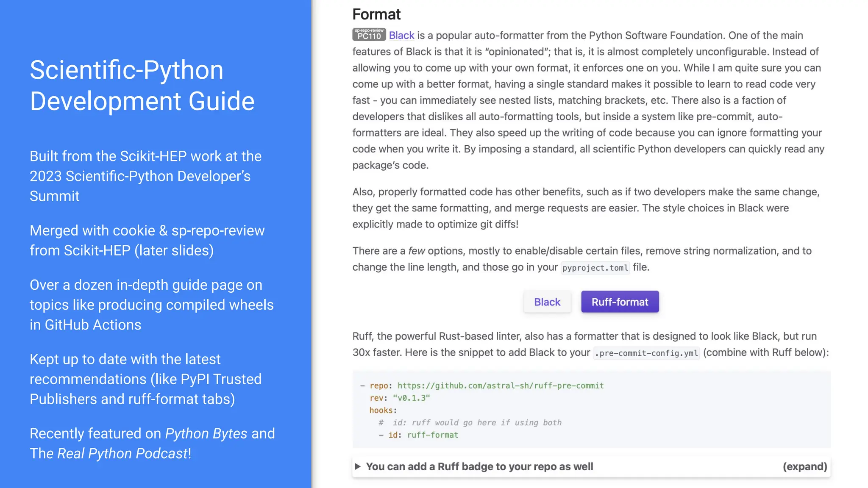
Task: Click the pyproject.toml inline code
Action: [x=595, y=268]
